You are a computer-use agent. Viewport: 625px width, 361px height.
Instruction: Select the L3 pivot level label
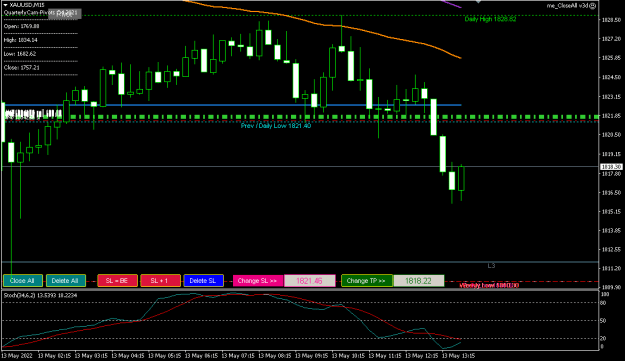[x=491, y=265]
